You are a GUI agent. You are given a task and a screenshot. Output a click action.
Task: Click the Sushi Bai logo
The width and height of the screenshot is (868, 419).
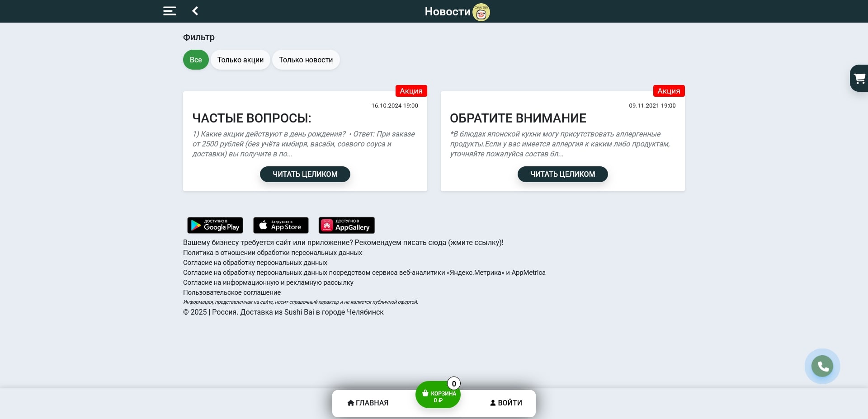pos(481,12)
